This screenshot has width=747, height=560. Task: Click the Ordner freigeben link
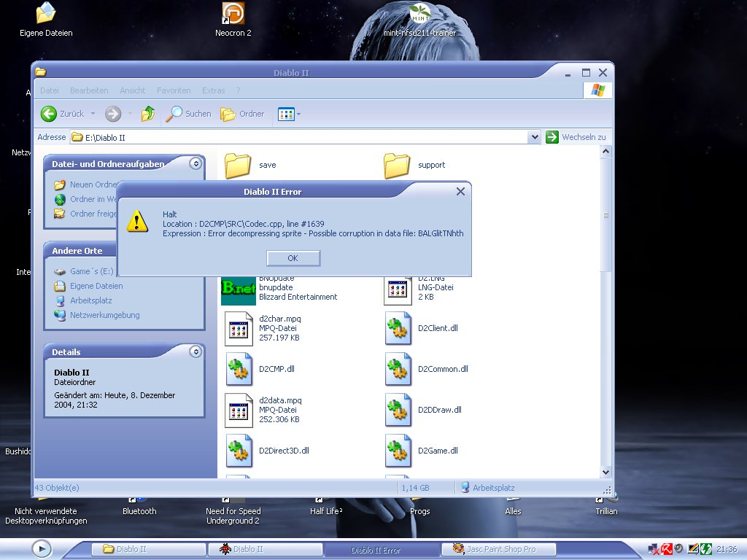click(x=86, y=214)
